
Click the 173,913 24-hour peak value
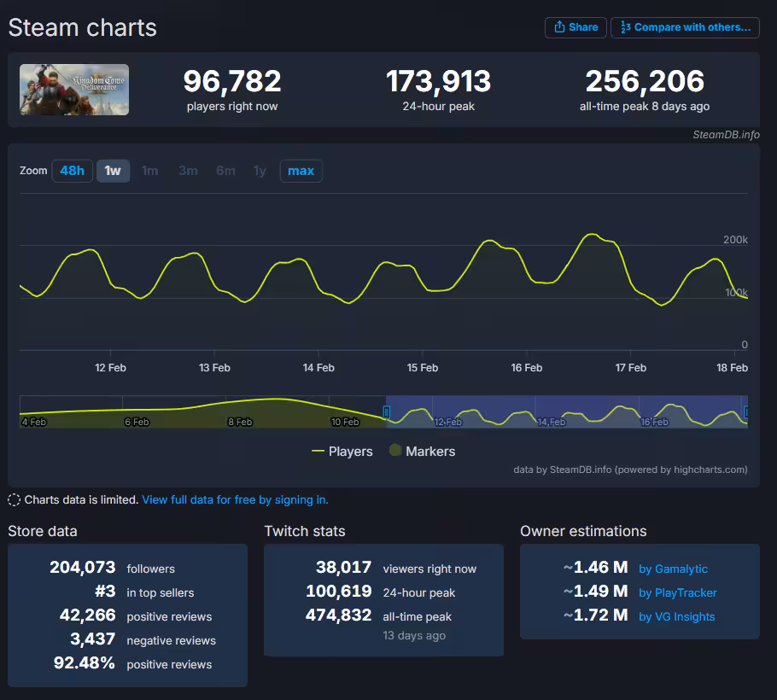[439, 81]
